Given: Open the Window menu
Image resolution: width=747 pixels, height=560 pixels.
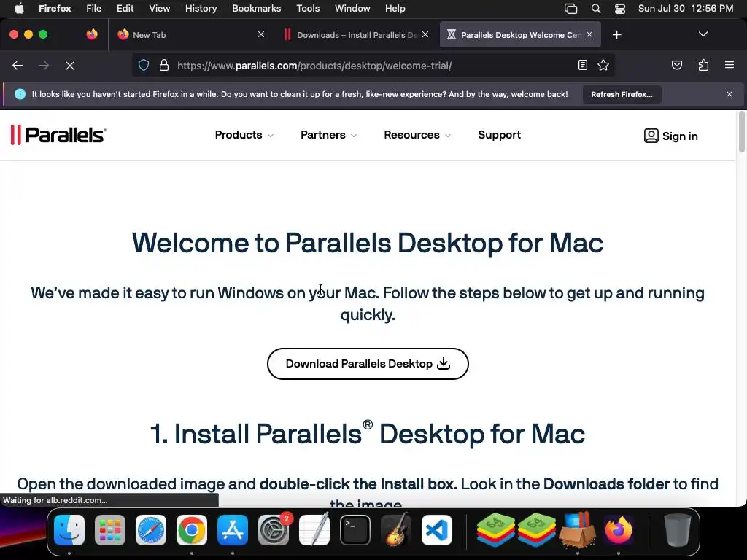Looking at the screenshot, I should pyautogui.click(x=352, y=9).
